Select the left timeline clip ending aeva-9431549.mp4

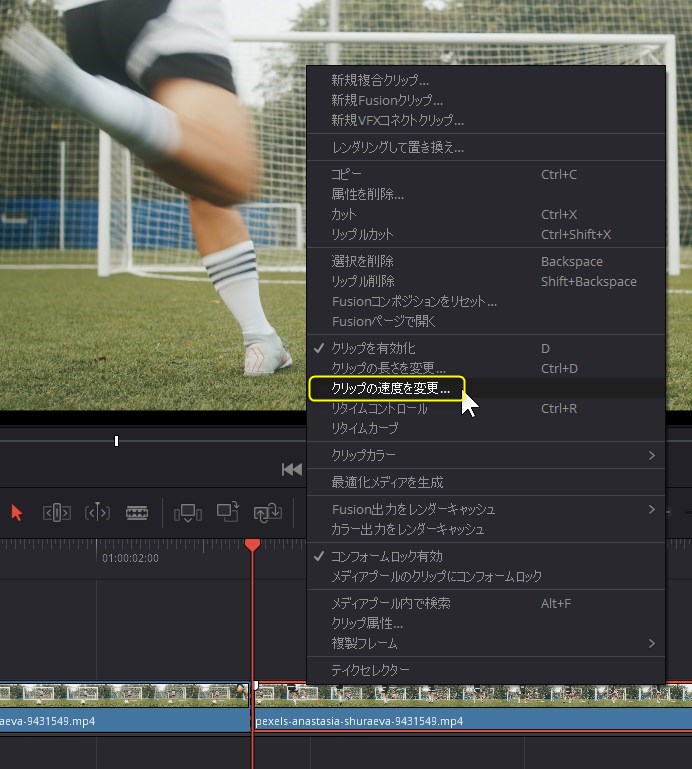click(125, 721)
